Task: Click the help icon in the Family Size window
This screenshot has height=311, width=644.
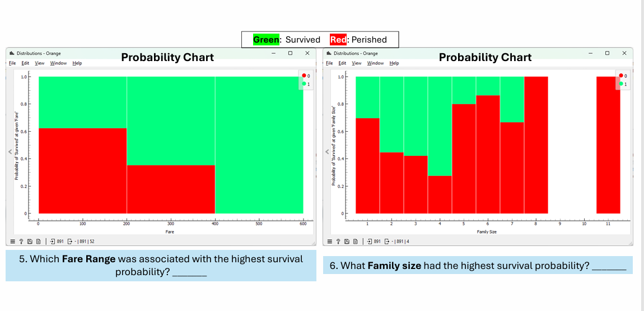Action: pos(338,241)
